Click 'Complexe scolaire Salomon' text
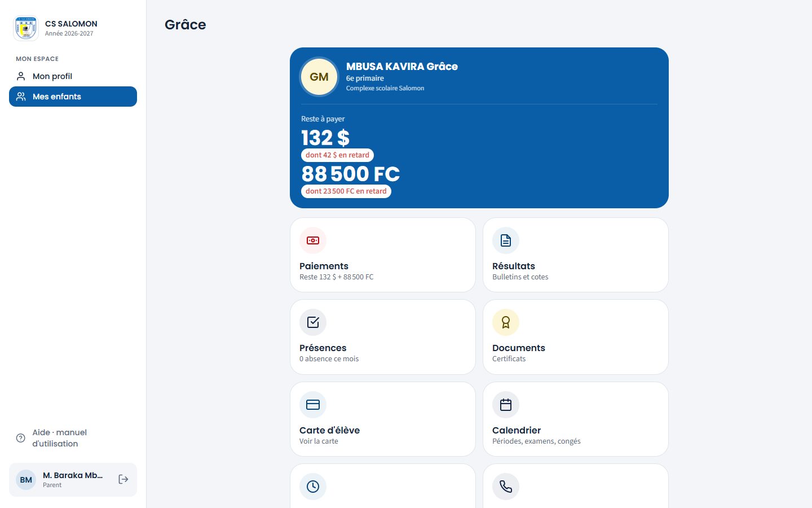The image size is (812, 508). click(x=385, y=88)
